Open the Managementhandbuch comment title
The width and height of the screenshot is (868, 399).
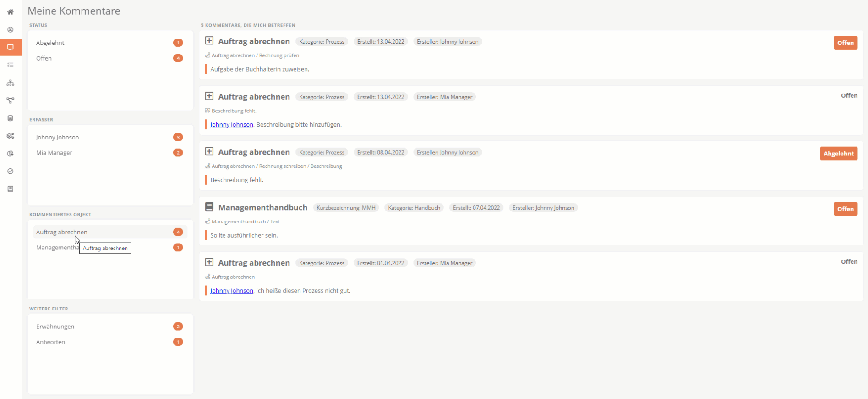pos(263,207)
